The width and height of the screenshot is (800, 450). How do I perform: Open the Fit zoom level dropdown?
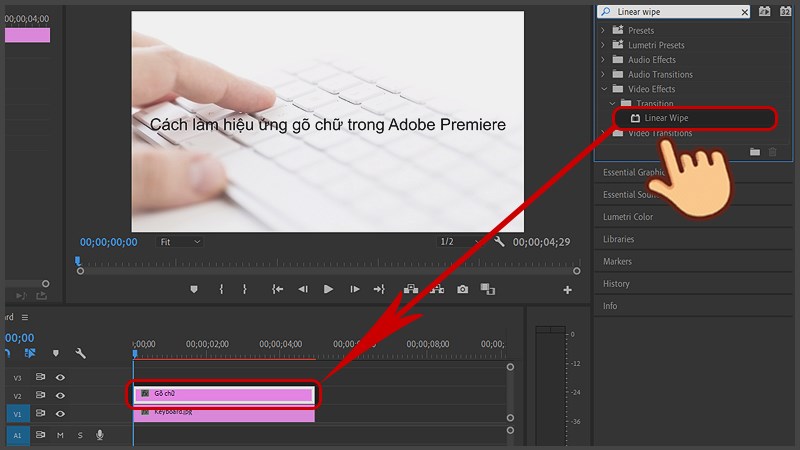[180, 242]
